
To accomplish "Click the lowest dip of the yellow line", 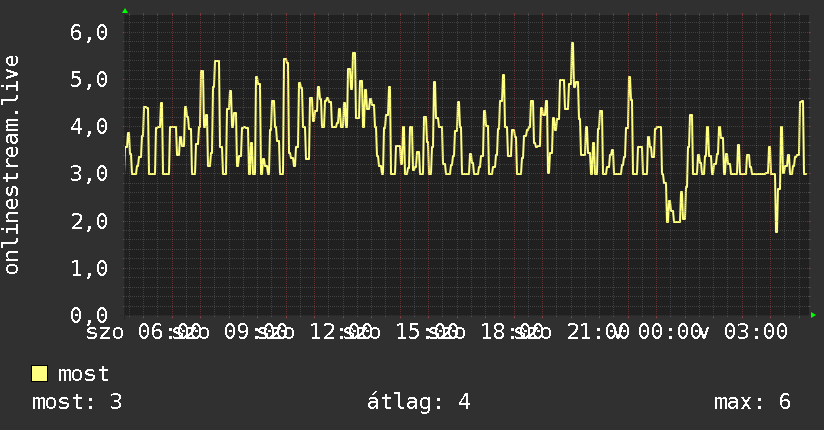I will click(x=776, y=231).
